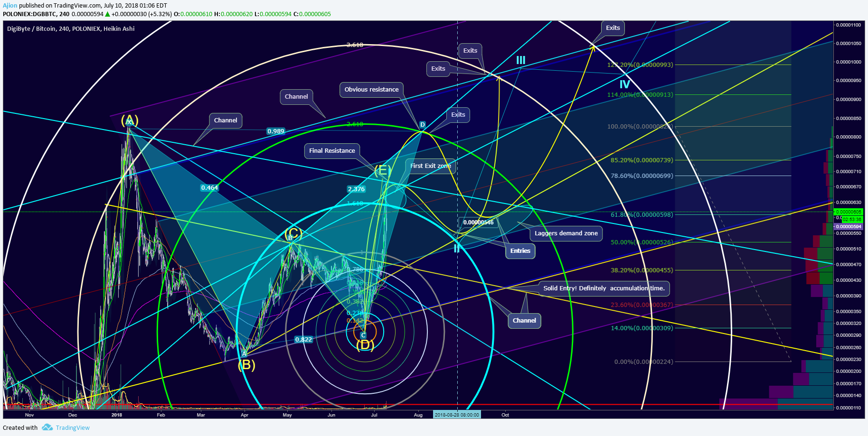The width and height of the screenshot is (868, 436).
Task: Click the Solid Entry accumulation time callout
Action: [604, 288]
